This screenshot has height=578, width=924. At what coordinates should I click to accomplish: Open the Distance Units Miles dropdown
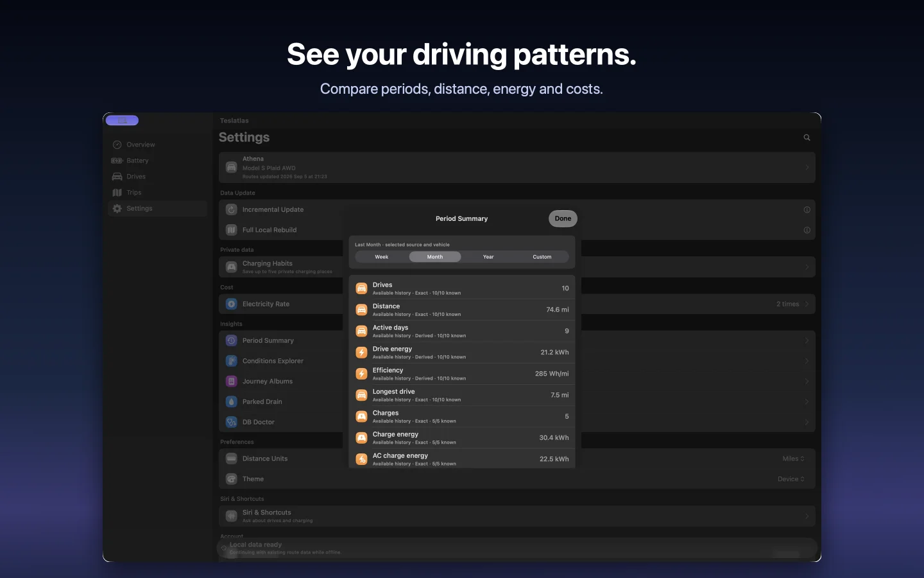793,459
